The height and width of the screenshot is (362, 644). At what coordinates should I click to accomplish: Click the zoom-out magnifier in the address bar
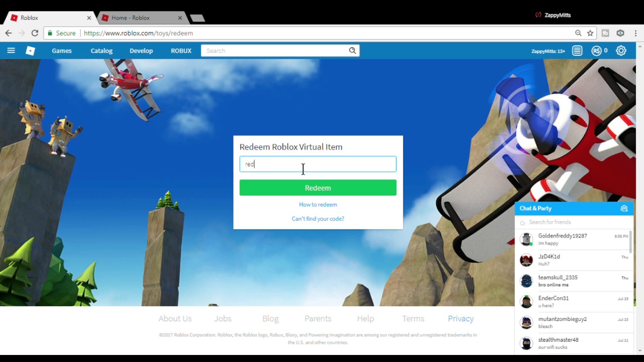tap(578, 33)
